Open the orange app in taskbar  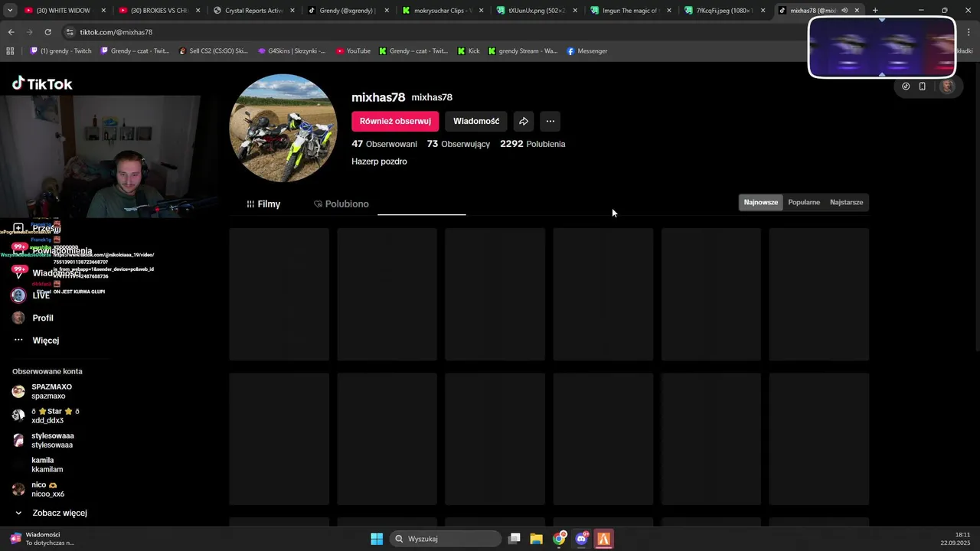pyautogui.click(x=603, y=539)
